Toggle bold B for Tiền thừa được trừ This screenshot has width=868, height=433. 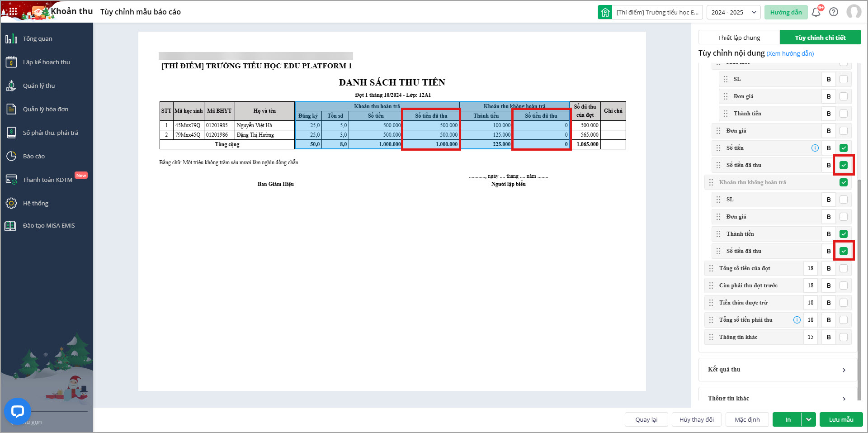[829, 303]
